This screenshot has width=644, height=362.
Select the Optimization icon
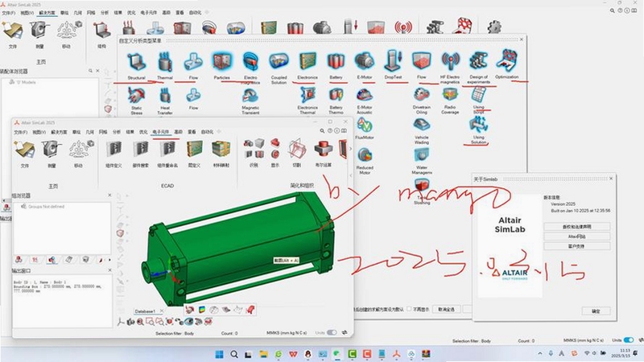tap(507, 61)
